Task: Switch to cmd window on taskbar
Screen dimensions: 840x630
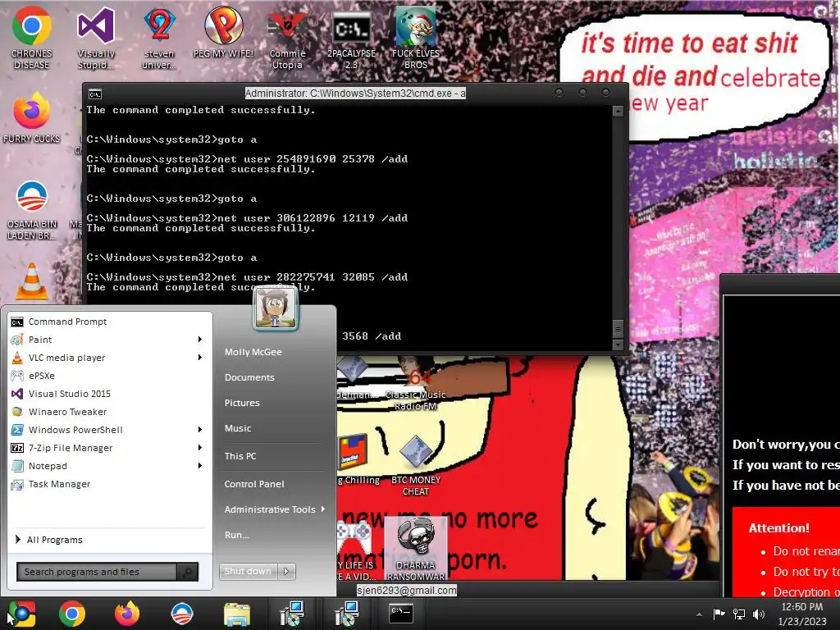Action: click(400, 614)
